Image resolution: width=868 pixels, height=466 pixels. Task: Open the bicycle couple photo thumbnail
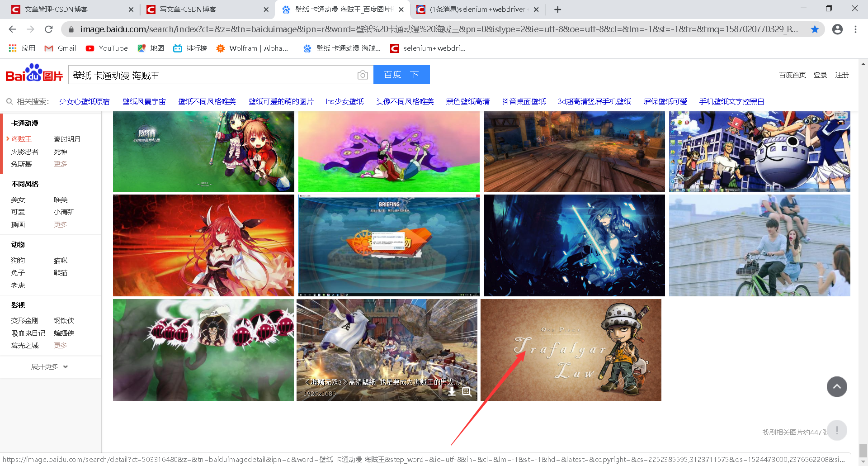tap(759, 246)
